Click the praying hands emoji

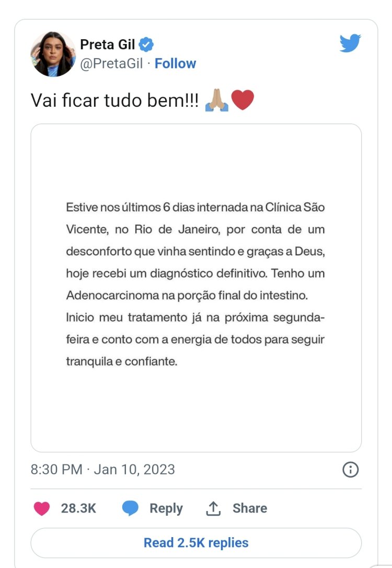tap(216, 100)
